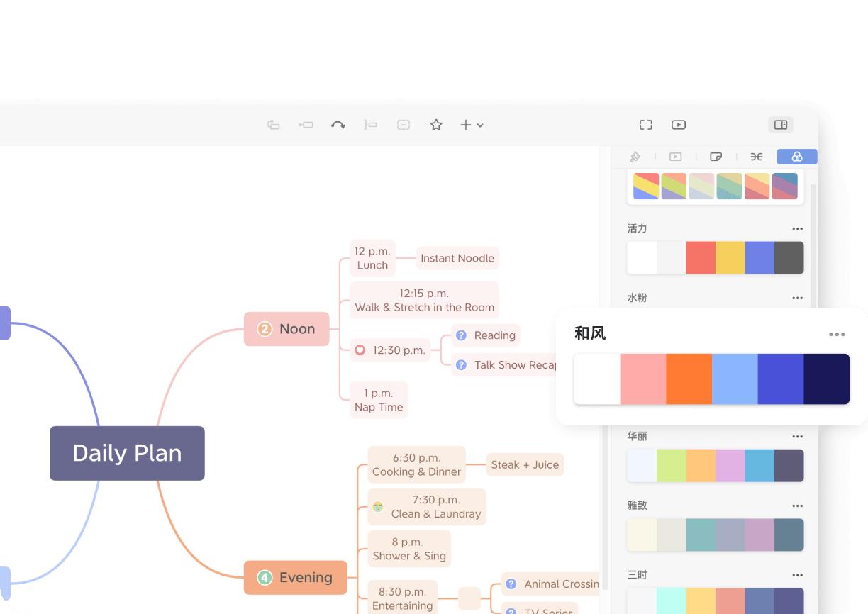
Task: Click the relationship curved arrow tool
Action: pyautogui.click(x=338, y=125)
